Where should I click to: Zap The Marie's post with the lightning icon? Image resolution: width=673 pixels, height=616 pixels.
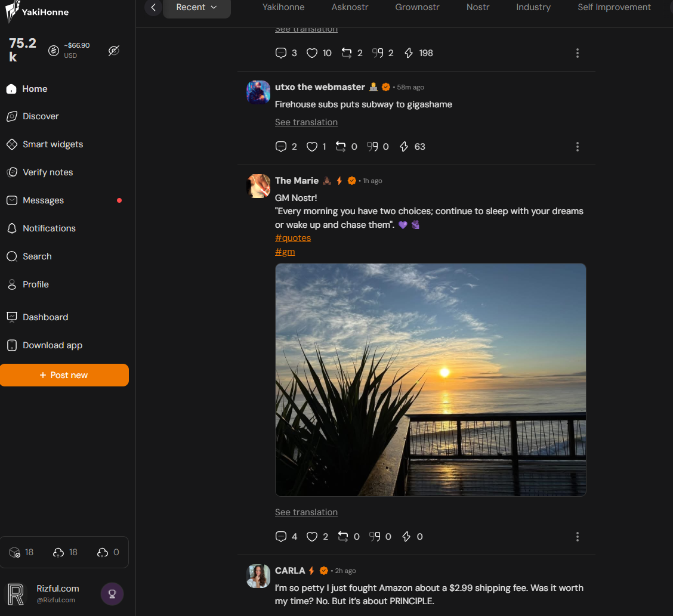[x=406, y=536]
